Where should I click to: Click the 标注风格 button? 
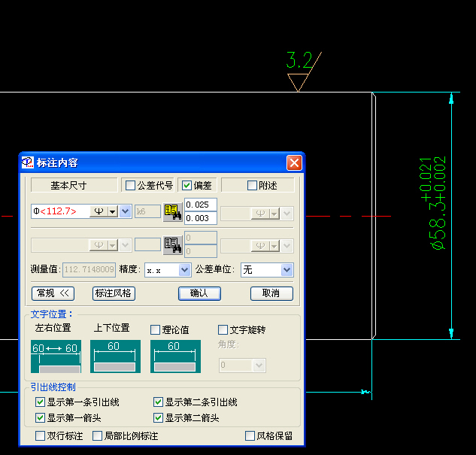[x=114, y=293]
